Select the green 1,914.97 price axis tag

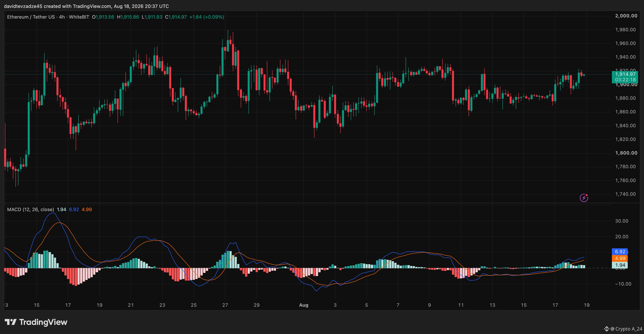[x=625, y=74]
